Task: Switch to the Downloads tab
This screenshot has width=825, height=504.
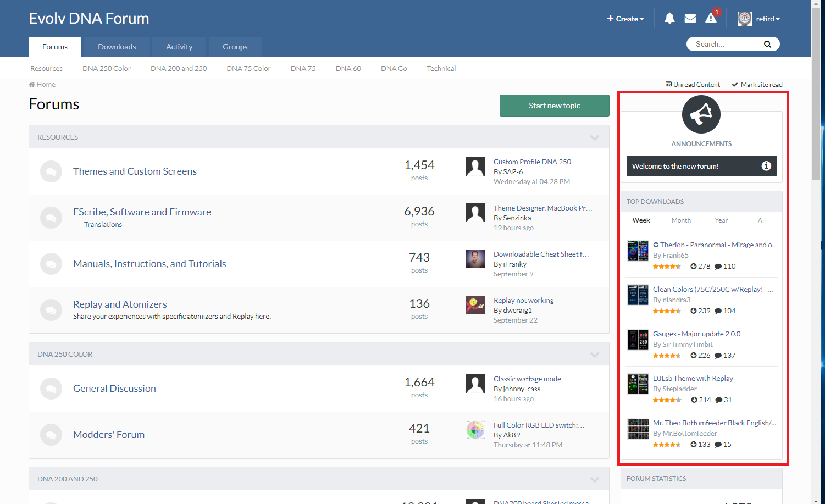Action: click(117, 47)
